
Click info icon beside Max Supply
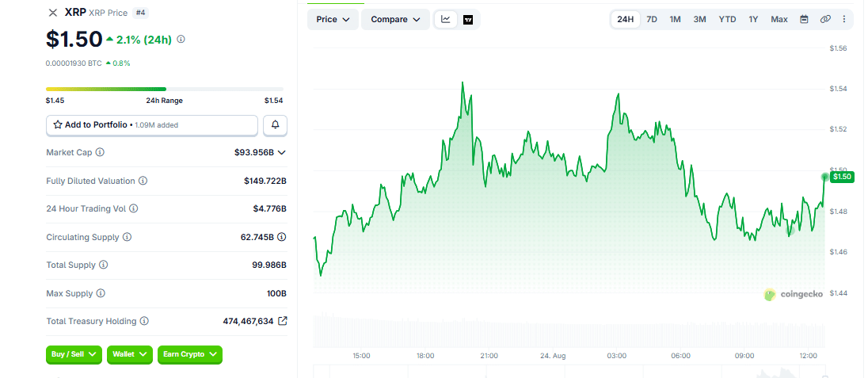[x=101, y=293]
